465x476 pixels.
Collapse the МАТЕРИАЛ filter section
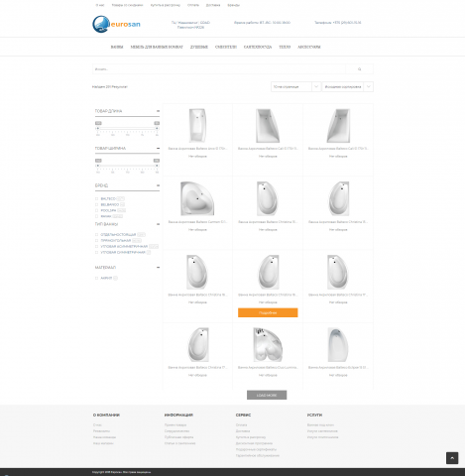[x=158, y=267]
